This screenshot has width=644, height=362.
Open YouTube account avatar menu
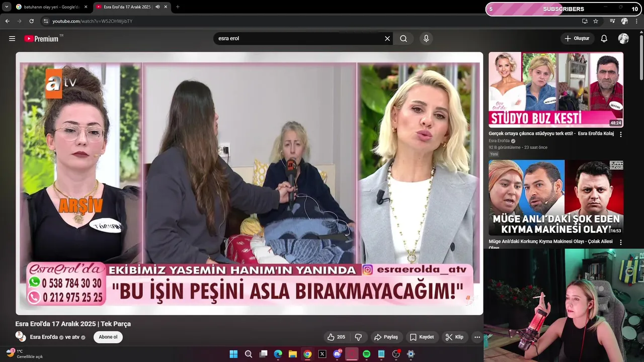coord(623,39)
